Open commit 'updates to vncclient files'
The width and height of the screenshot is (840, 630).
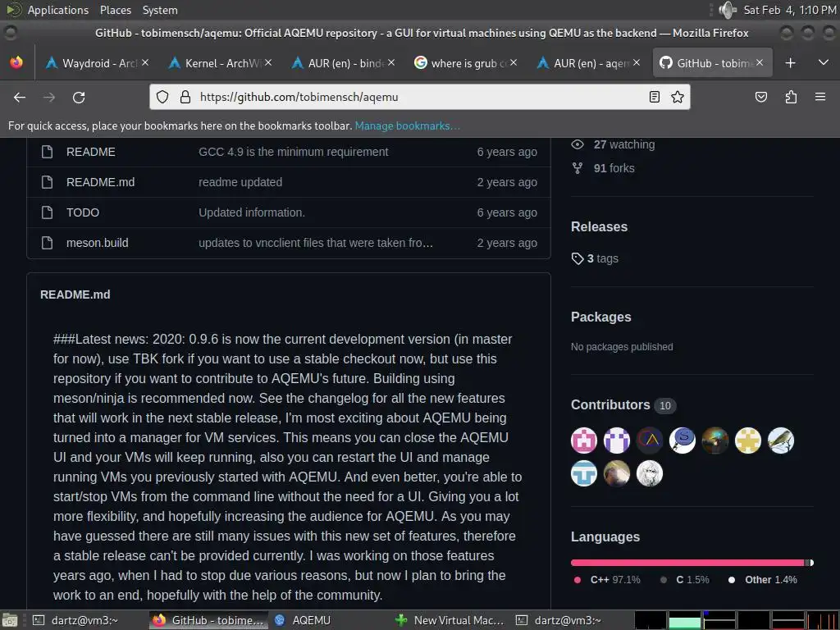tap(316, 243)
